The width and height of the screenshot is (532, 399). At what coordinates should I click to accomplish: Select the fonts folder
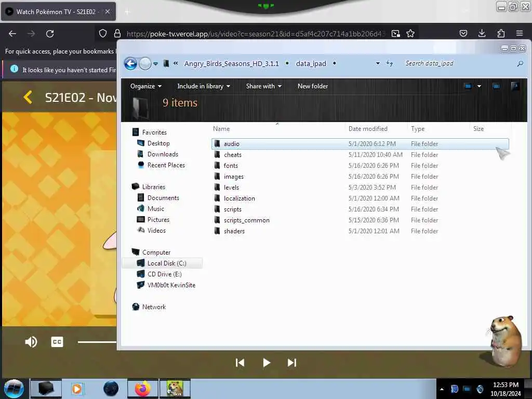[360, 166]
